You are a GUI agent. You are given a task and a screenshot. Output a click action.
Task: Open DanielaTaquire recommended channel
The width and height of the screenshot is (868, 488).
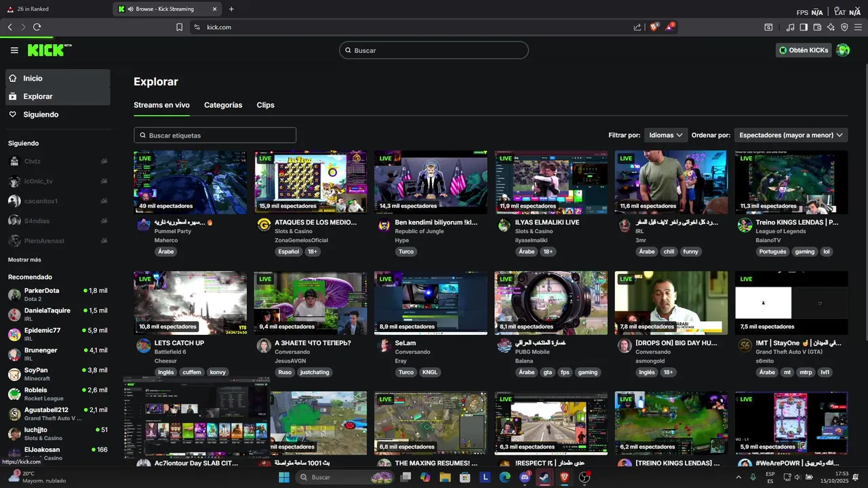pyautogui.click(x=58, y=314)
